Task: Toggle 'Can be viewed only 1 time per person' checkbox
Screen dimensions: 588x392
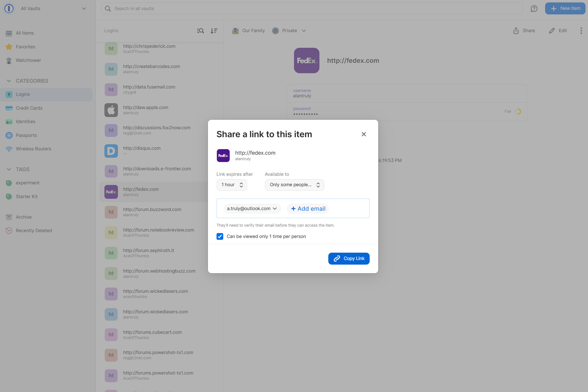Action: coord(220,236)
